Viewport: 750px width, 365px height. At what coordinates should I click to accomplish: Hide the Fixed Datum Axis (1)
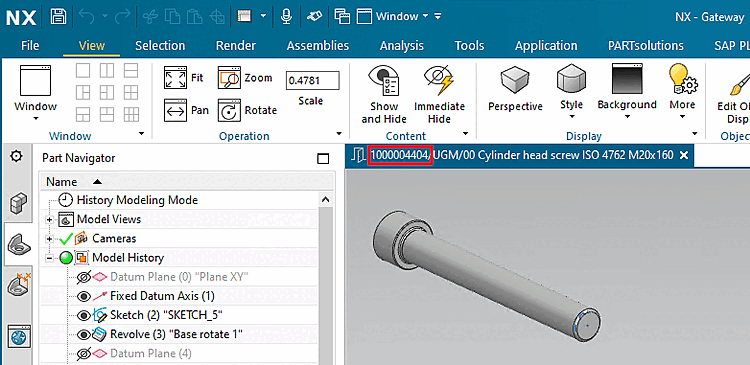84,296
